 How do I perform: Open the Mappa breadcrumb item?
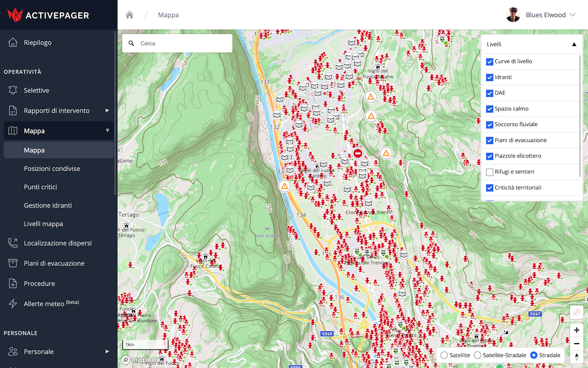[168, 15]
